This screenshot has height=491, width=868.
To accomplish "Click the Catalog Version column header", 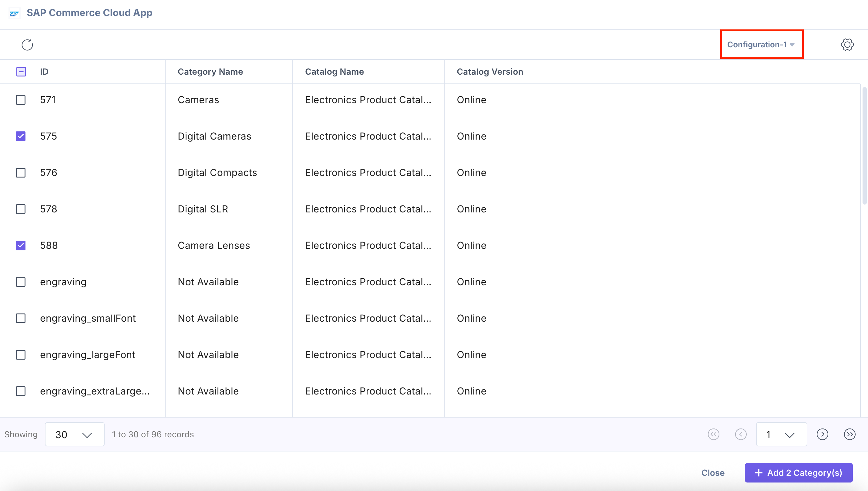I will (x=490, y=72).
